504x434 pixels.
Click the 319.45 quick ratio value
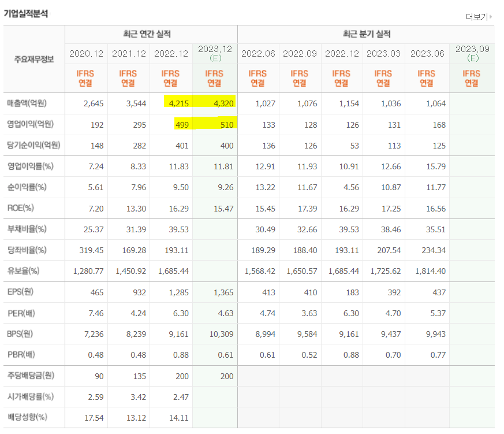coord(91,250)
